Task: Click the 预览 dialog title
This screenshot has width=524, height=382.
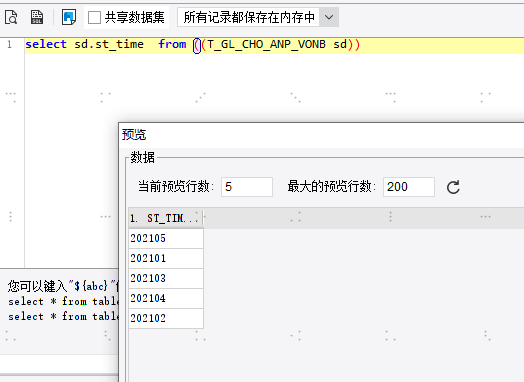Action: (x=134, y=135)
